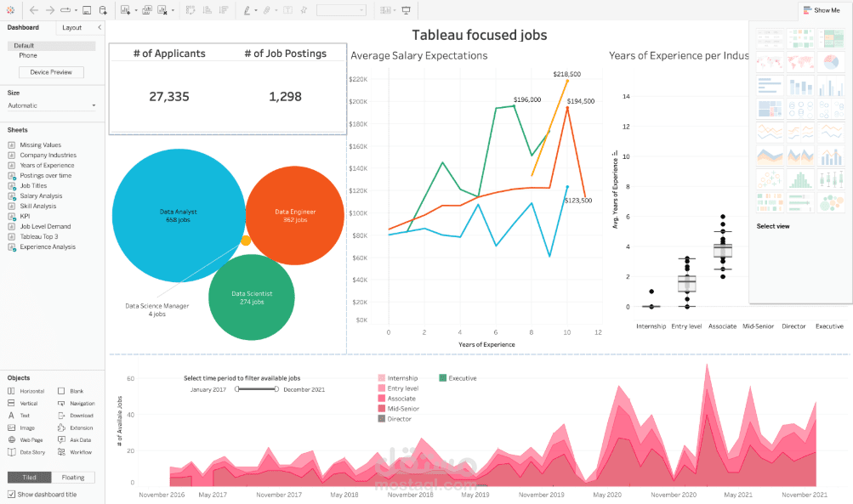Switch to the Layout tab
Image resolution: width=853 pixels, height=504 pixels.
pyautogui.click(x=71, y=27)
